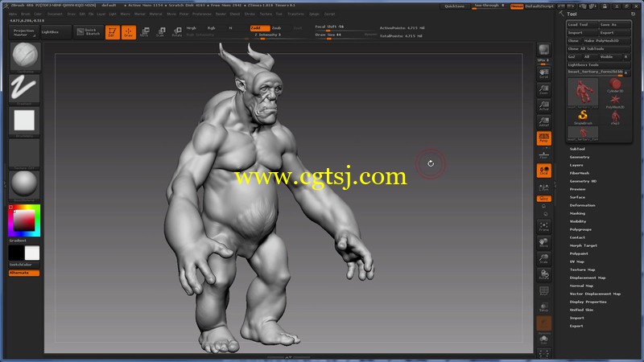Open the Alpha menu
This screenshot has width=644, height=362.
[x=13, y=14]
